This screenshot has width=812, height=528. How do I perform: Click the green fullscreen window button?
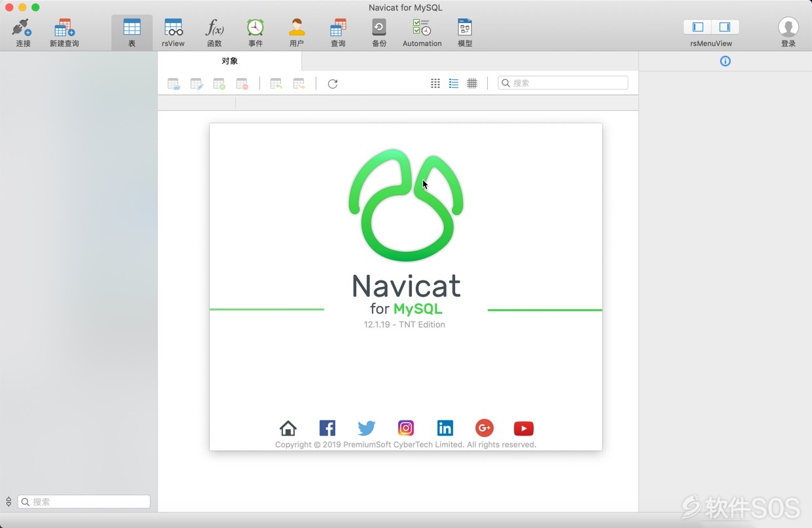click(35, 7)
